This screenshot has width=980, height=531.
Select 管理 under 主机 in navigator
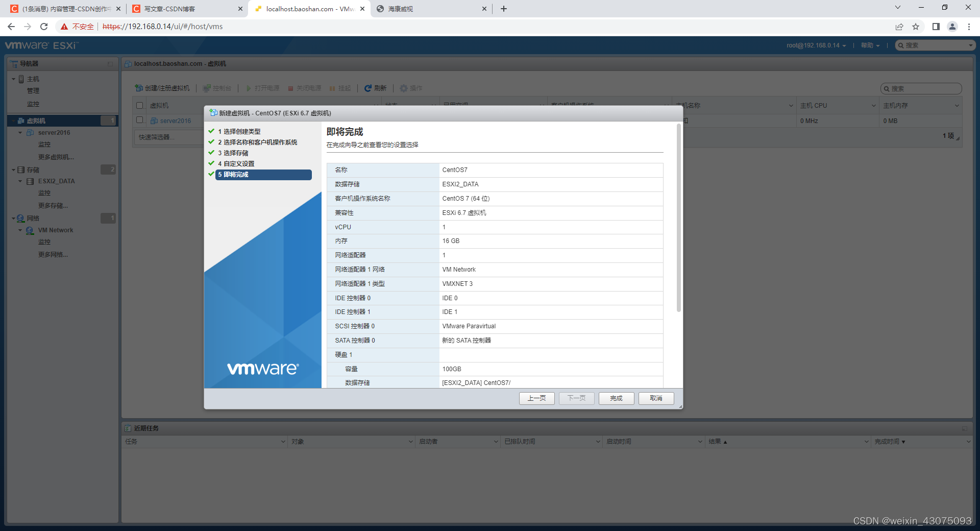33,91
